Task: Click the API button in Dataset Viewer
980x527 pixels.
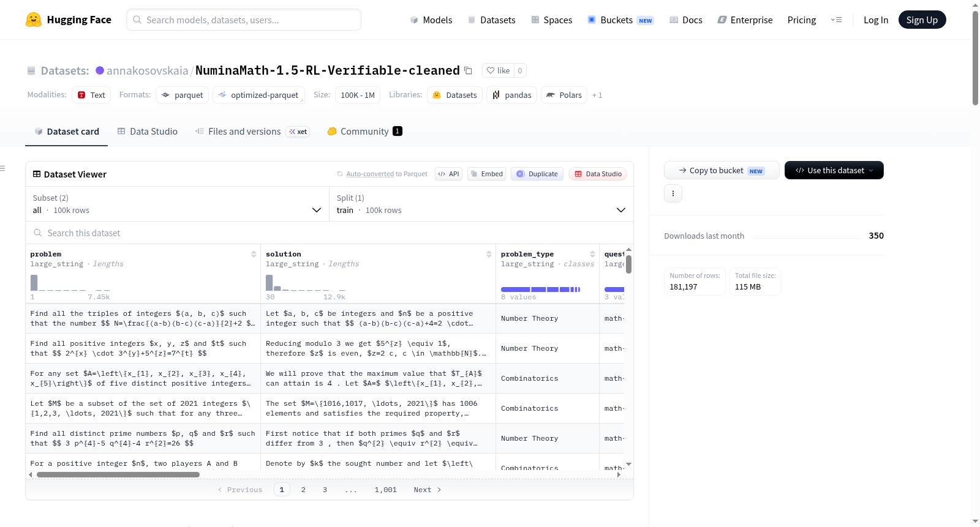Action: pyautogui.click(x=448, y=174)
